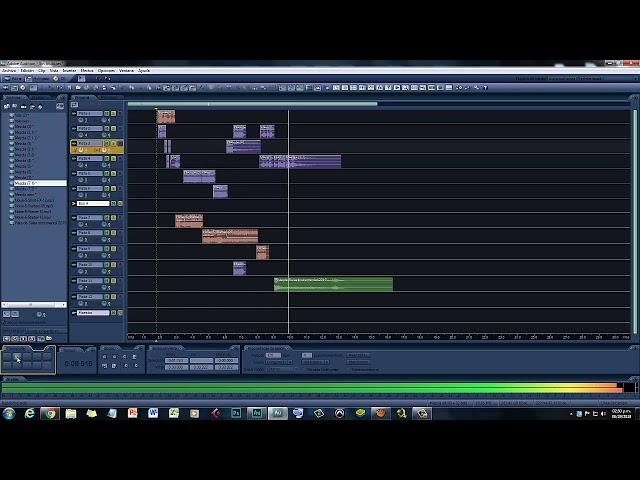Open PowerPoint from the taskbar

click(132, 413)
